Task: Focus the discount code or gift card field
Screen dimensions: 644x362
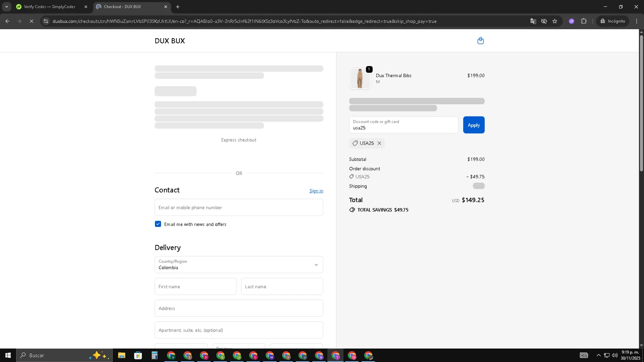Action: click(404, 125)
